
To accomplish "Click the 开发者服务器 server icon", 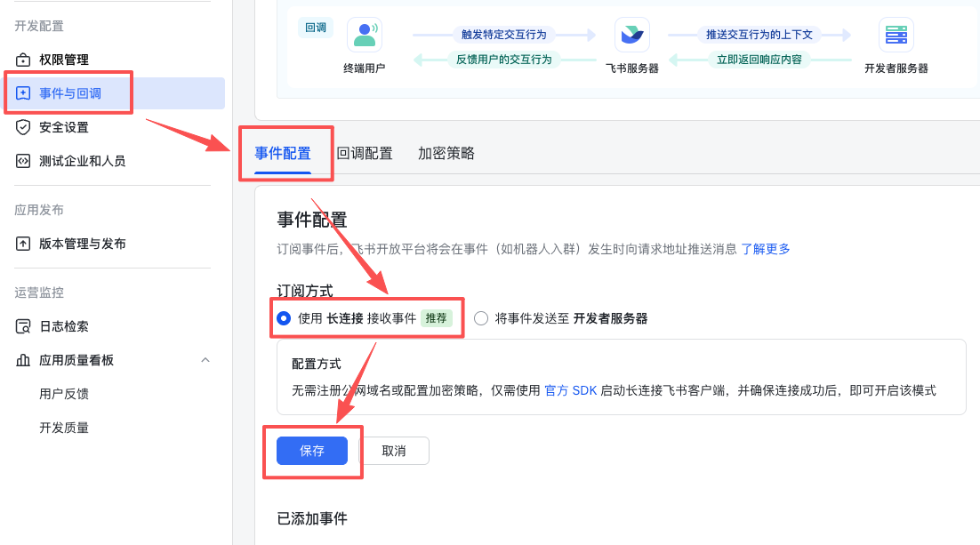I will 896,35.
